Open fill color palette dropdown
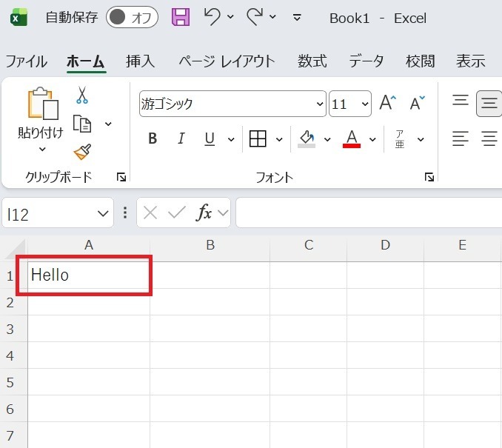 327,139
